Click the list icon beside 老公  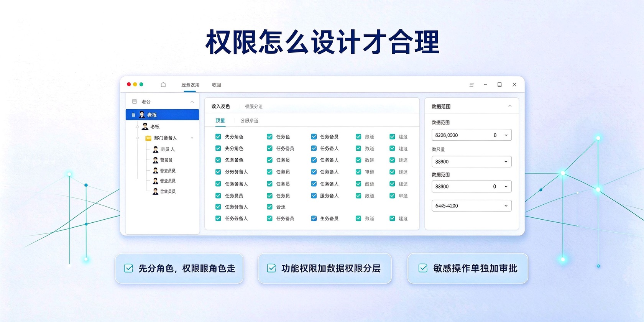(x=135, y=102)
